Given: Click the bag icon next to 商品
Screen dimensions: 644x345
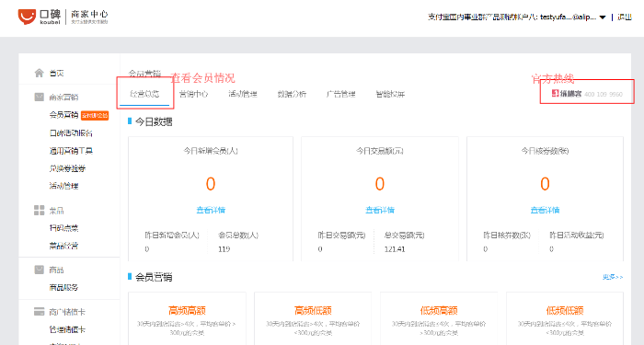Looking at the screenshot, I should coord(39,270).
